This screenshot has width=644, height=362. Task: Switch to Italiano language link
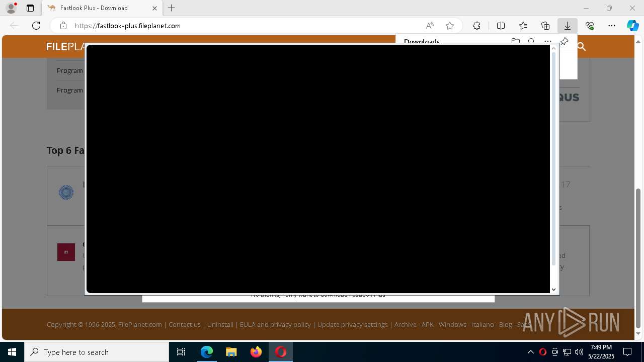[x=482, y=324]
